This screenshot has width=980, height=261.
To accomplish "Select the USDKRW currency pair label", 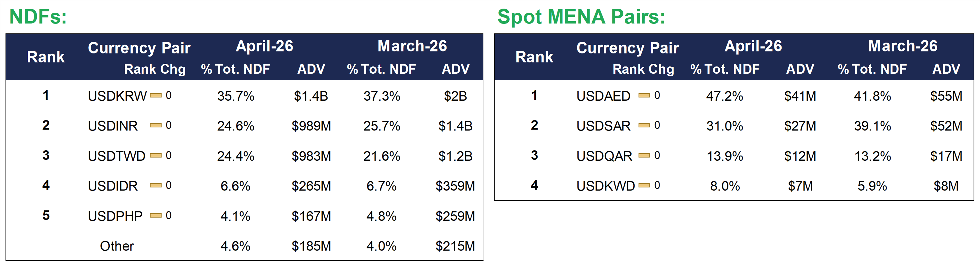I will coord(117,96).
